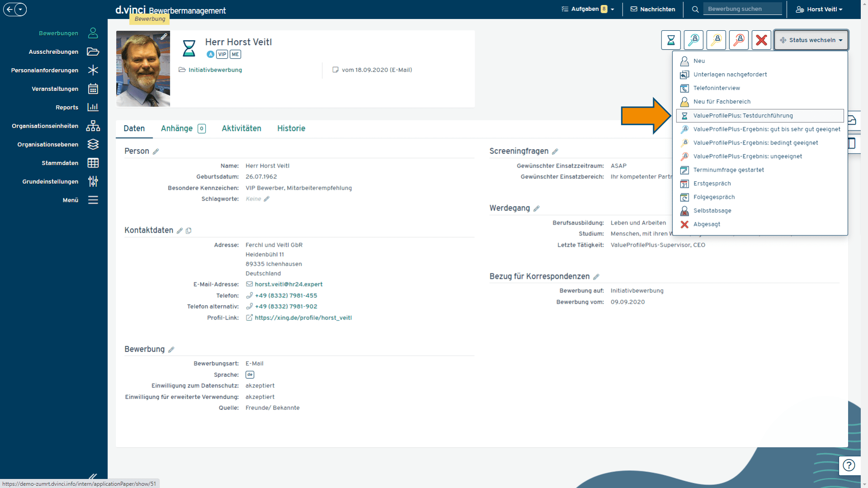Edit the Person section with pencil icon

156,152
